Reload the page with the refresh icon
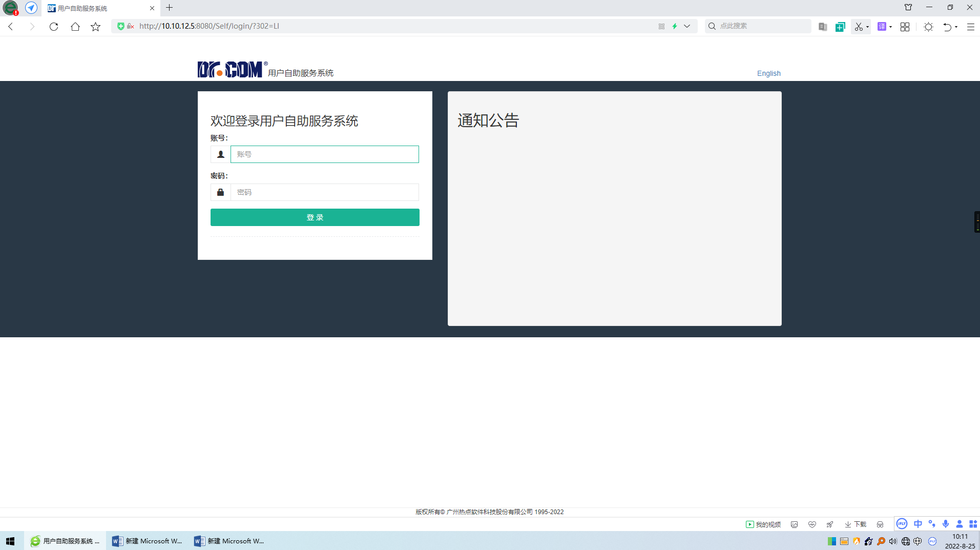Image resolution: width=980 pixels, height=550 pixels. 54,27
